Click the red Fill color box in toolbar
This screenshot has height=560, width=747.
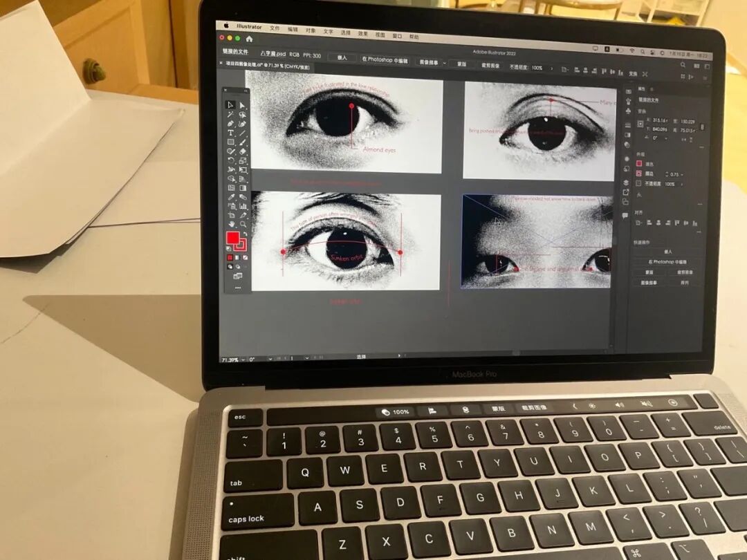pyautogui.click(x=232, y=238)
